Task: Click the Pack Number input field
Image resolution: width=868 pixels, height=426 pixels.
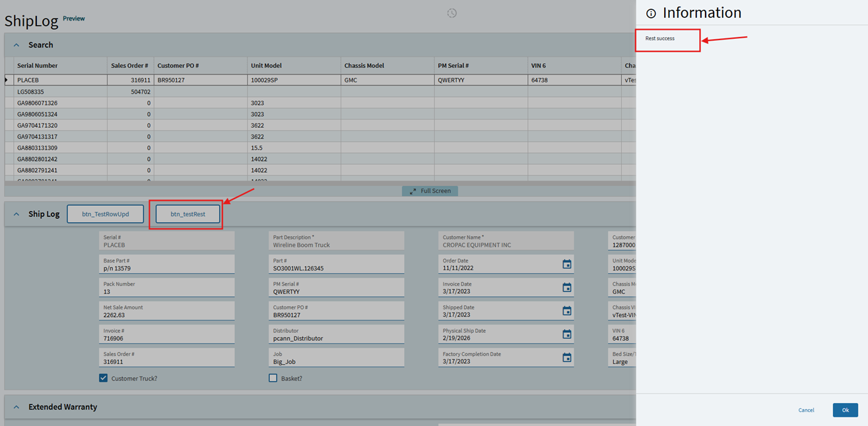Action: click(x=166, y=288)
